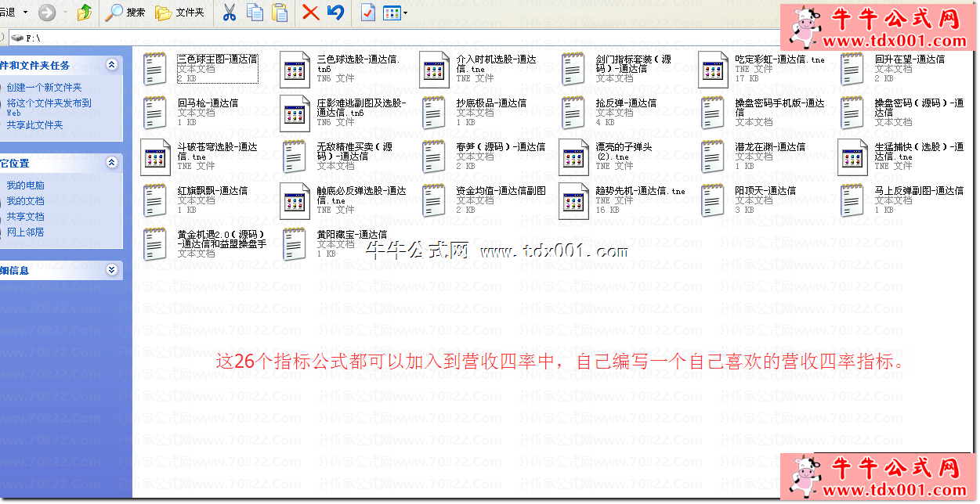Click 共享此文件夹 link
Image resolution: width=980 pixels, height=504 pixels.
click(34, 125)
